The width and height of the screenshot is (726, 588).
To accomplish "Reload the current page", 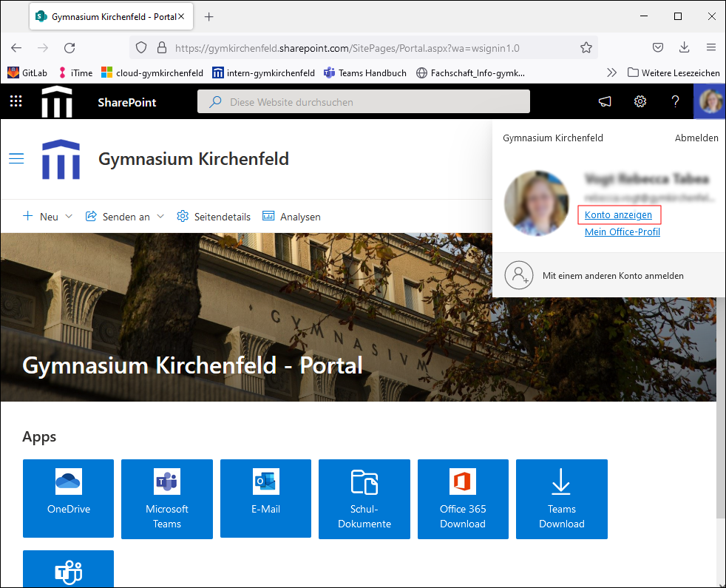I will tap(69, 48).
